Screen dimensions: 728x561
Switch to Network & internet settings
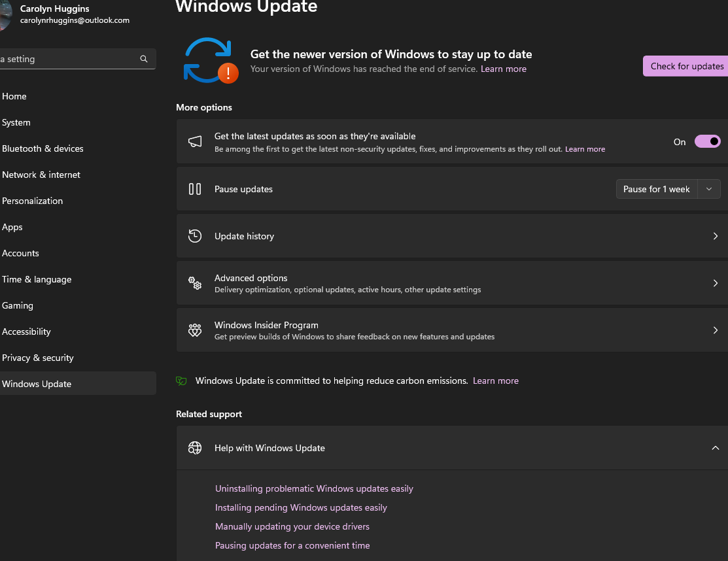pos(41,175)
